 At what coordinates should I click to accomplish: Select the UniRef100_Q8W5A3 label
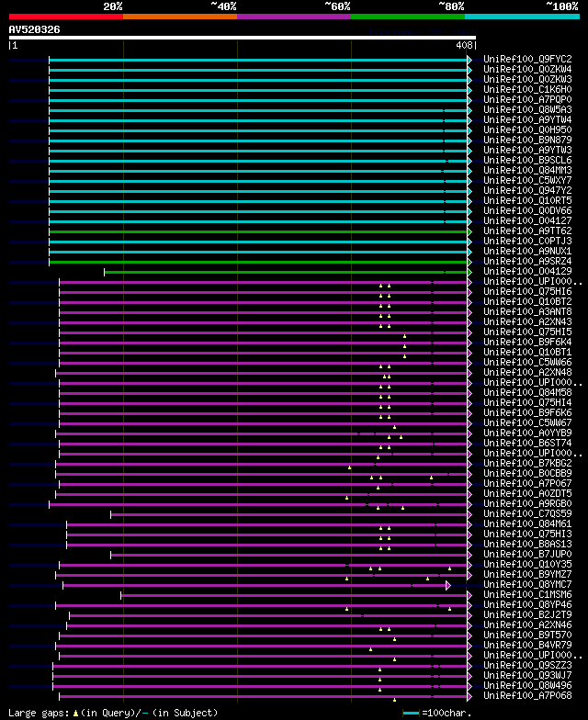click(527, 110)
